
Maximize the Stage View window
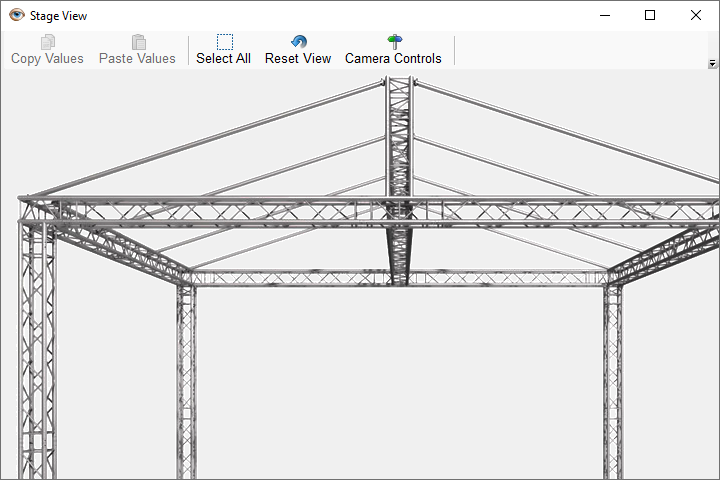(649, 15)
